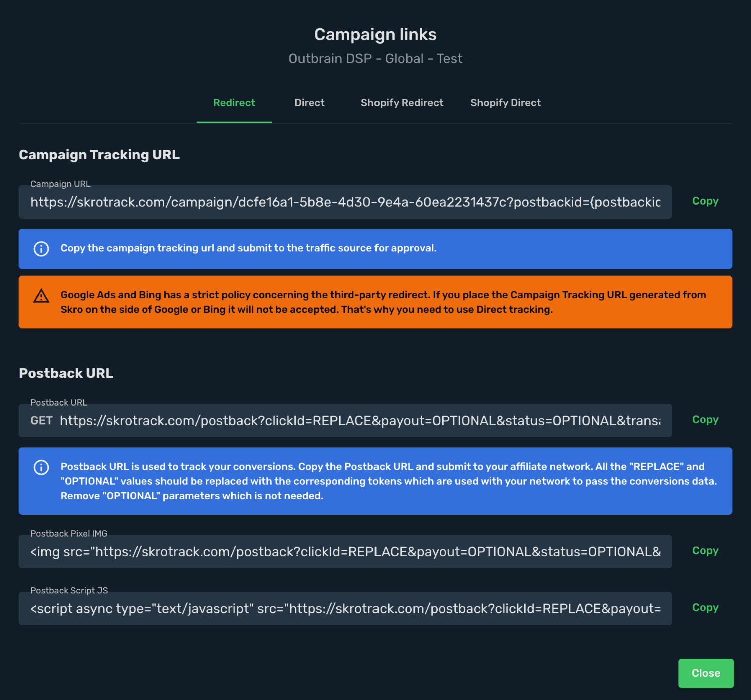The height and width of the screenshot is (700, 751).
Task: Copy the Campaign URL
Action: [x=705, y=201]
